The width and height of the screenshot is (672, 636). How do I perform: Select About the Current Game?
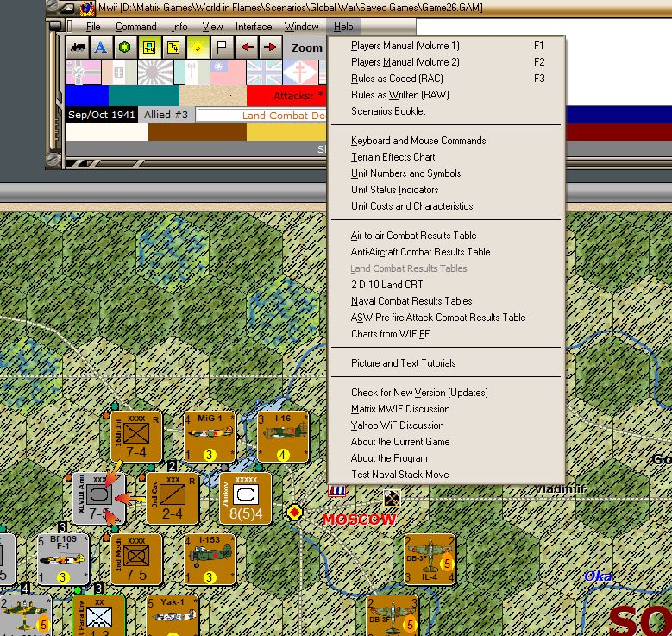pos(447,442)
